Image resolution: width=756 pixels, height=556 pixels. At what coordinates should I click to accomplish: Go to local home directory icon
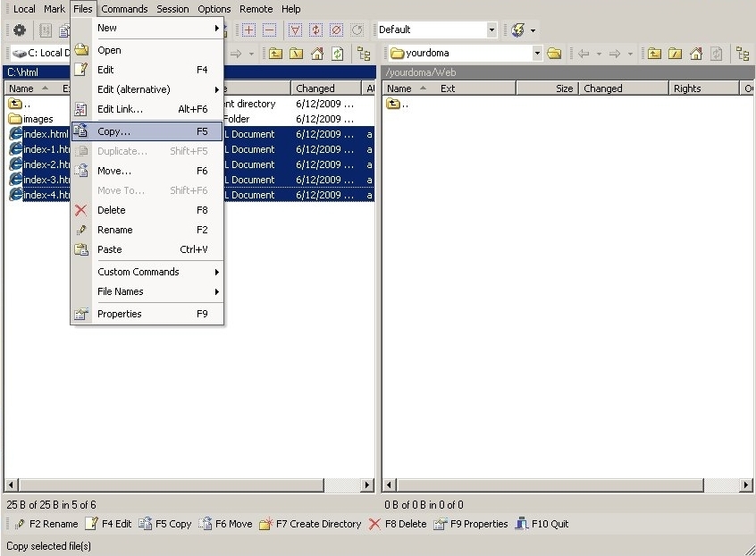316,54
